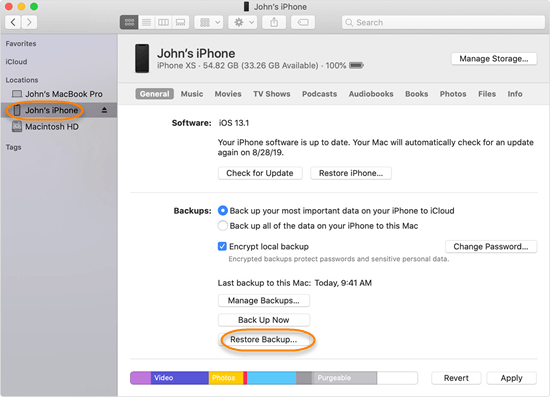Switch to the Podcasts tab
The height and width of the screenshot is (397, 550).
click(320, 94)
